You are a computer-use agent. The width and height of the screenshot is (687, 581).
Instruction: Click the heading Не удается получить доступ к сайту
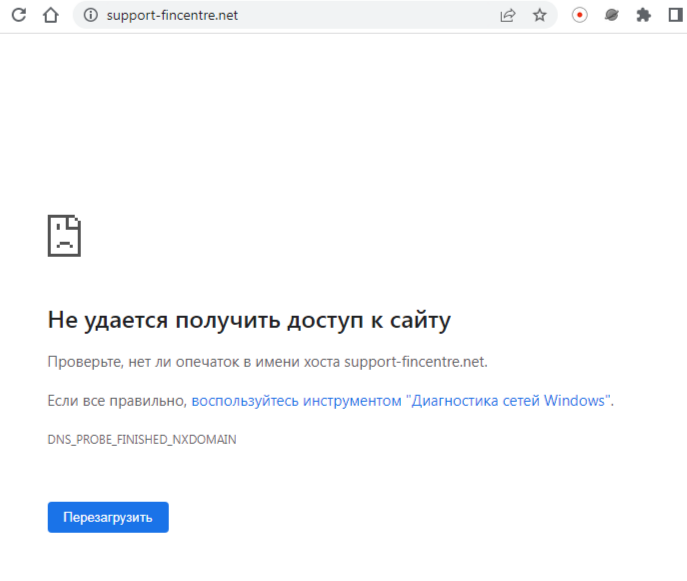[249, 320]
